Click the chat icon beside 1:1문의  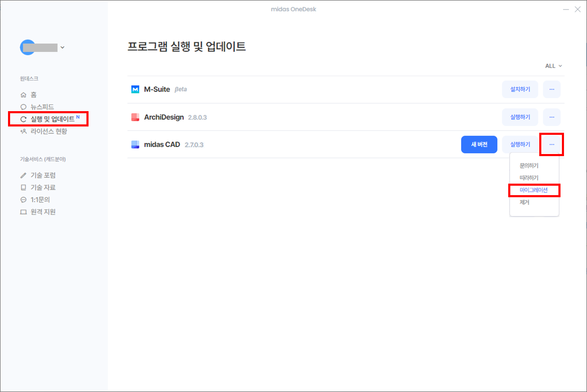[x=23, y=200]
